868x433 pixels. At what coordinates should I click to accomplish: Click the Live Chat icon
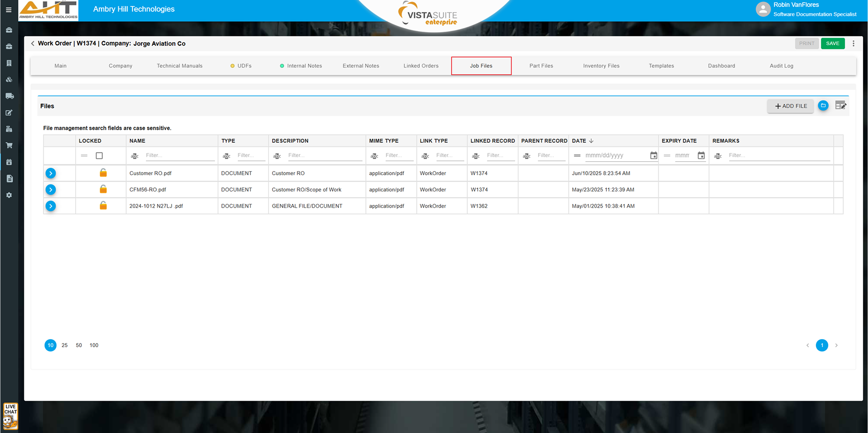click(10, 416)
